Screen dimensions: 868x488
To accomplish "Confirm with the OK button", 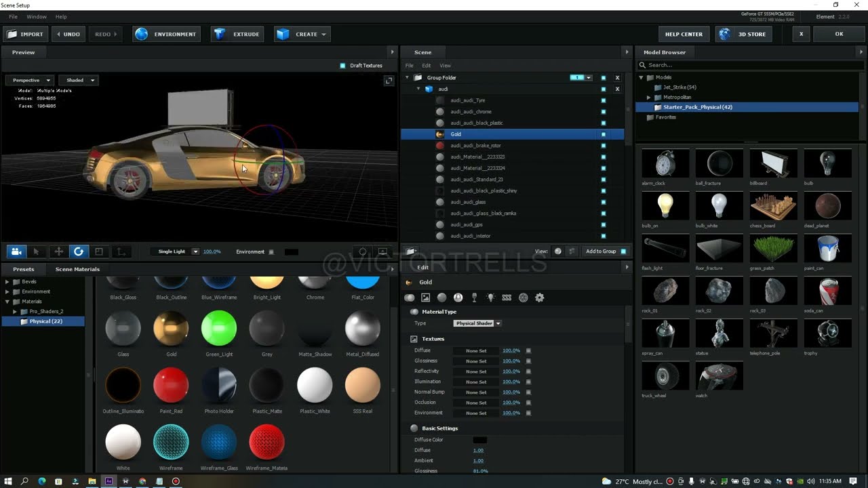I will click(x=839, y=34).
